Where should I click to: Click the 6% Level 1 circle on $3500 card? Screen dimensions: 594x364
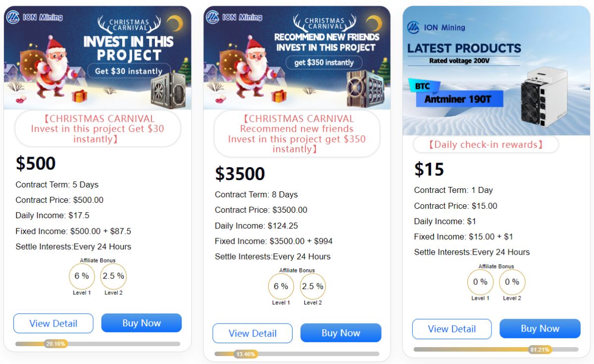(x=281, y=286)
